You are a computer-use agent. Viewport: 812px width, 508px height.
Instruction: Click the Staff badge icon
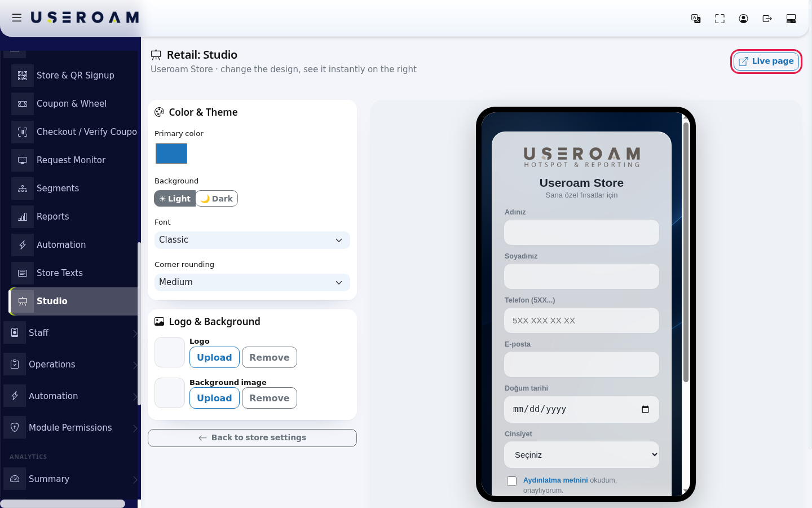coord(15,333)
